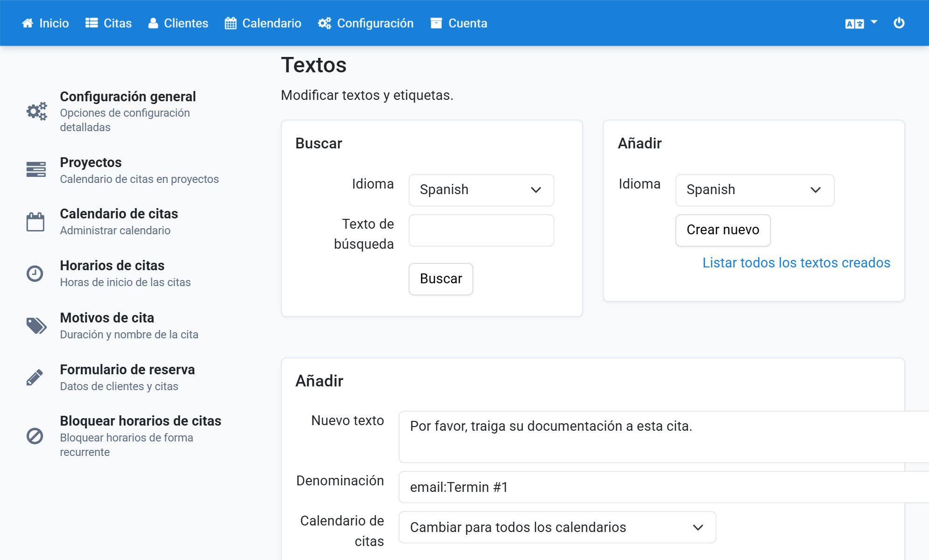Click the power logout icon
The width and height of the screenshot is (929, 560).
(x=899, y=23)
